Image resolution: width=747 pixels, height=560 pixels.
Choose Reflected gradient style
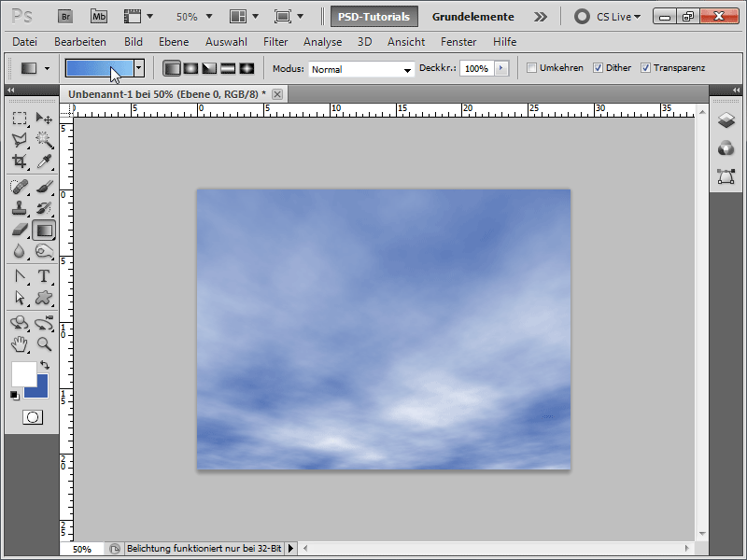click(x=228, y=68)
